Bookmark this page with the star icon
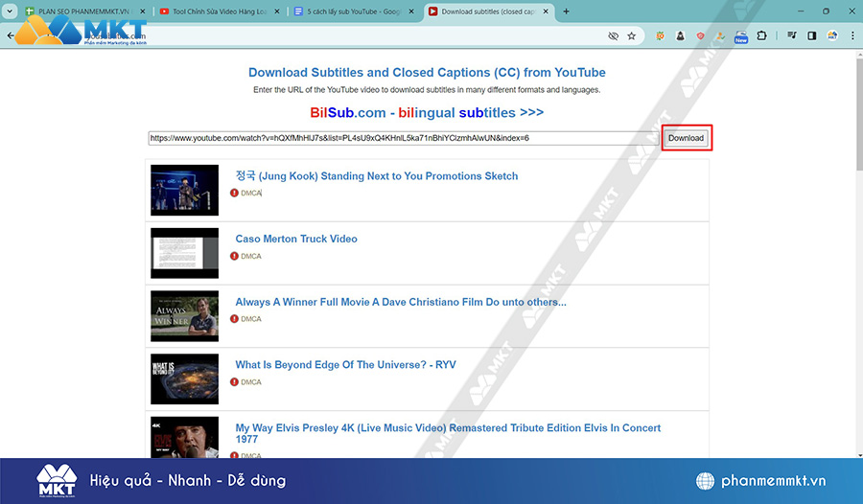 (632, 35)
